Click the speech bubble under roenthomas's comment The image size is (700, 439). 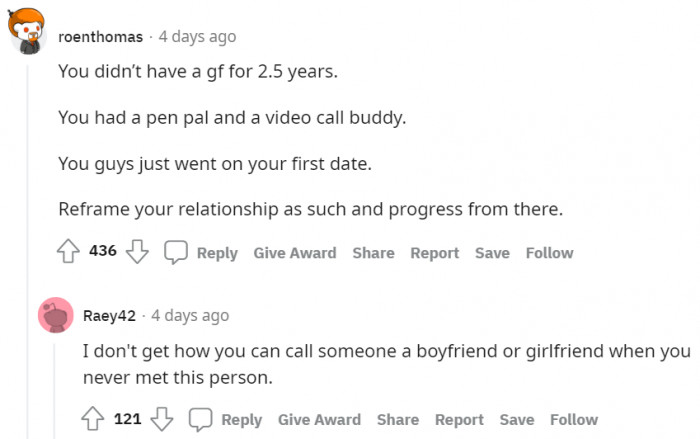click(176, 253)
